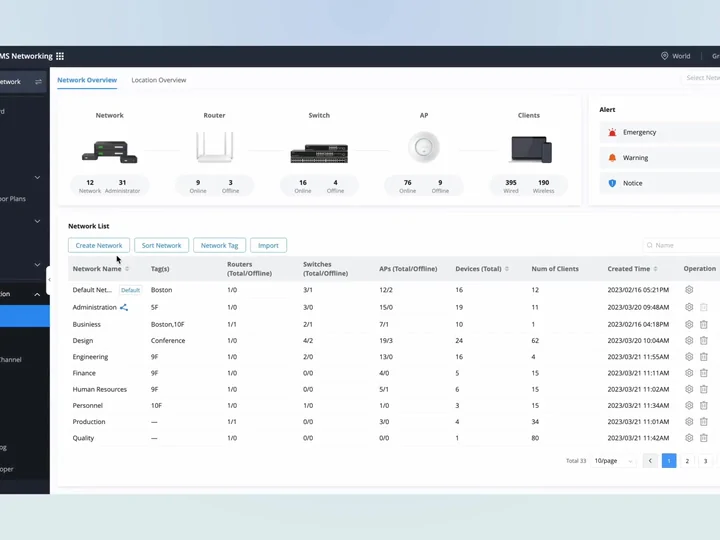Open Floor Plans in sidebar
The width and height of the screenshot is (720, 540).
[13, 199]
